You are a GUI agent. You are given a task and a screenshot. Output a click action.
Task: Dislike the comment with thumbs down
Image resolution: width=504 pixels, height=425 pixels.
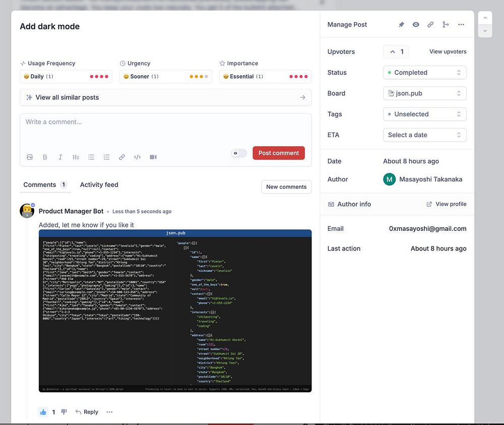(x=64, y=412)
